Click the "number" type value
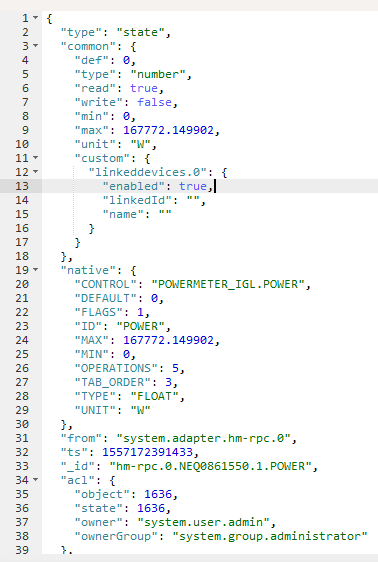 [x=158, y=74]
